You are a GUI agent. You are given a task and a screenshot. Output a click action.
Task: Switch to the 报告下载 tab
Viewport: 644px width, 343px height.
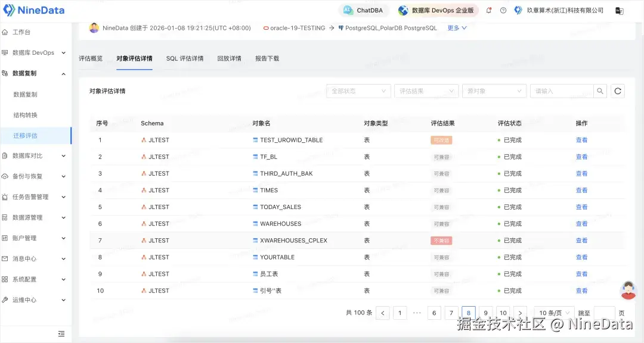[x=267, y=58]
